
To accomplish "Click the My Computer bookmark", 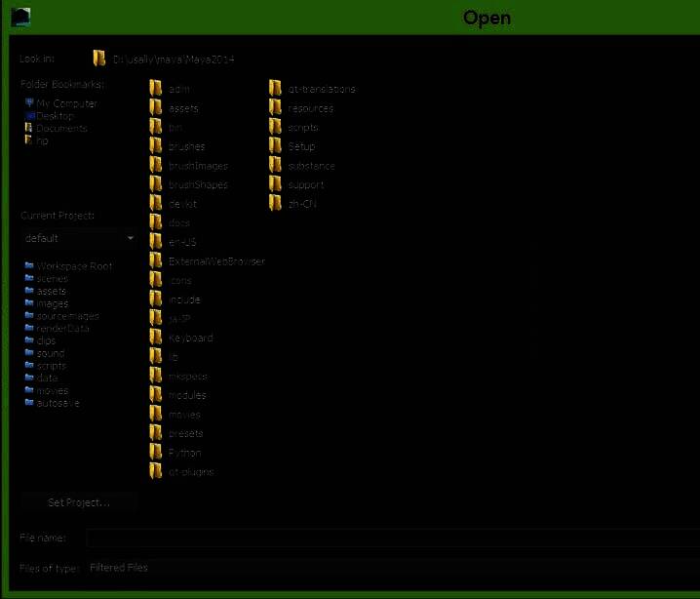I will tap(66, 103).
